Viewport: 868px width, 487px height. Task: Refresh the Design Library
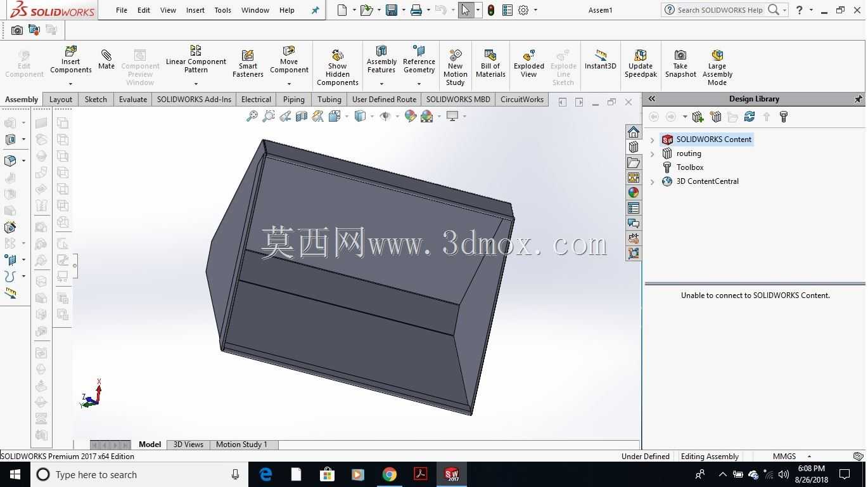tap(750, 117)
